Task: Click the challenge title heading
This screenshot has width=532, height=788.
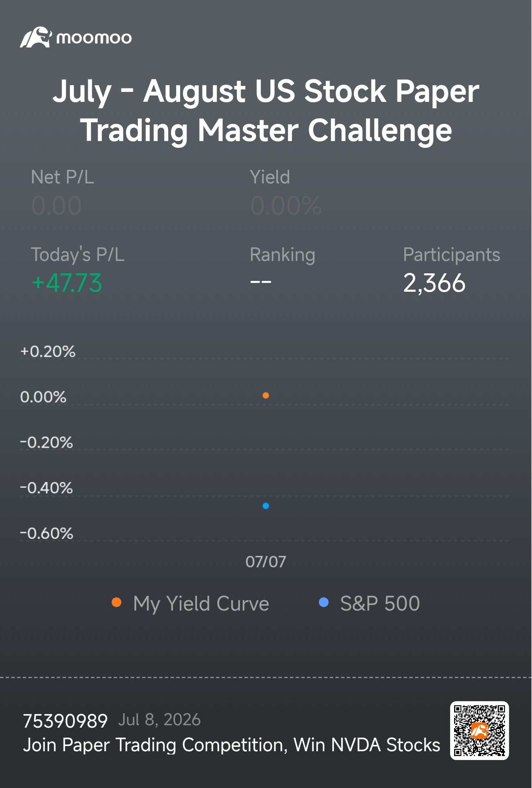Action: [266, 110]
